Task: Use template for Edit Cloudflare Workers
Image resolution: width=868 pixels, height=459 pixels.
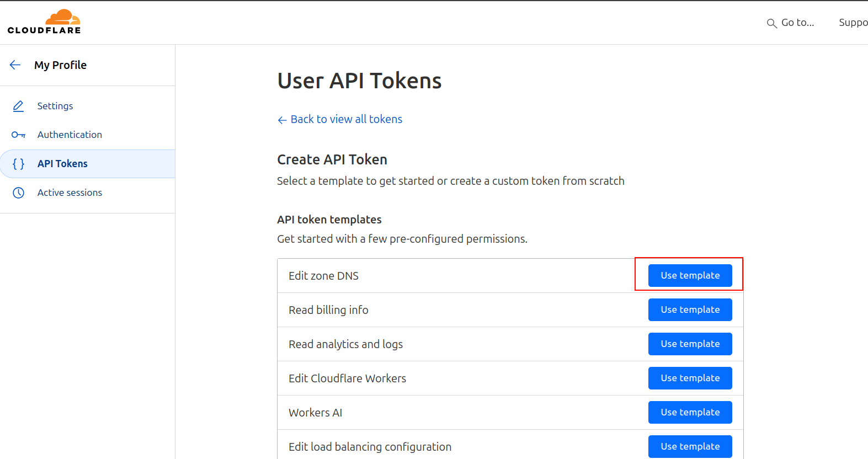Action: 690,378
